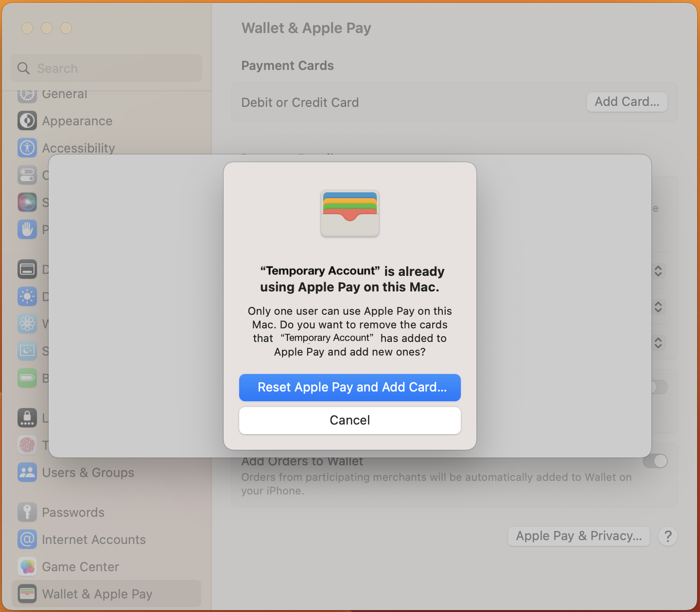This screenshot has width=700, height=612.
Task: Open the Game Center icon
Action: pos(27,566)
